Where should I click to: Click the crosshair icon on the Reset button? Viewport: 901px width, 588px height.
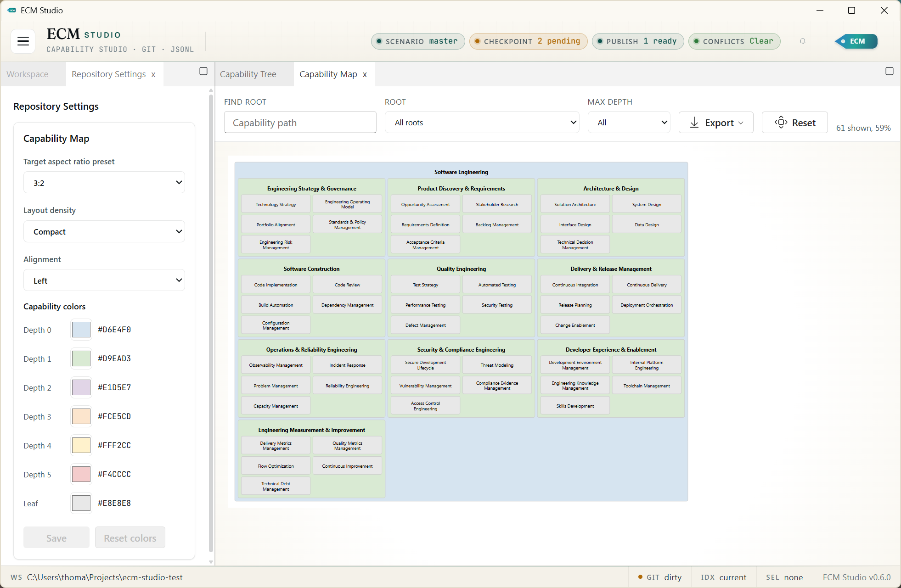point(781,122)
